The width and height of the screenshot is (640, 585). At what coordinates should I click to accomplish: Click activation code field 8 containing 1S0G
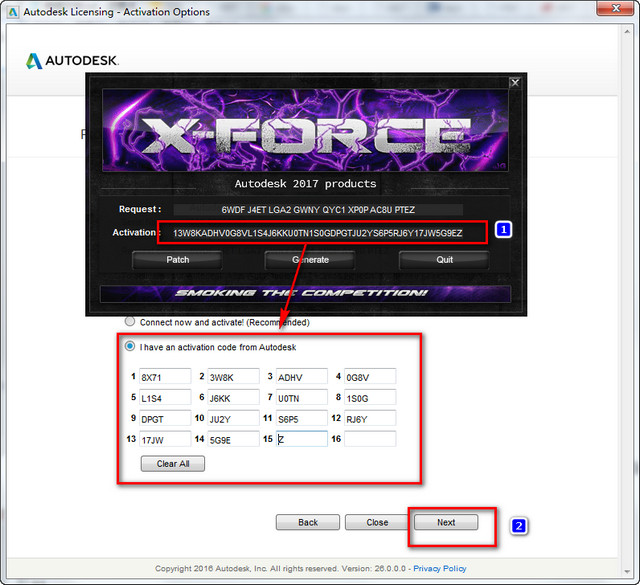pos(370,397)
